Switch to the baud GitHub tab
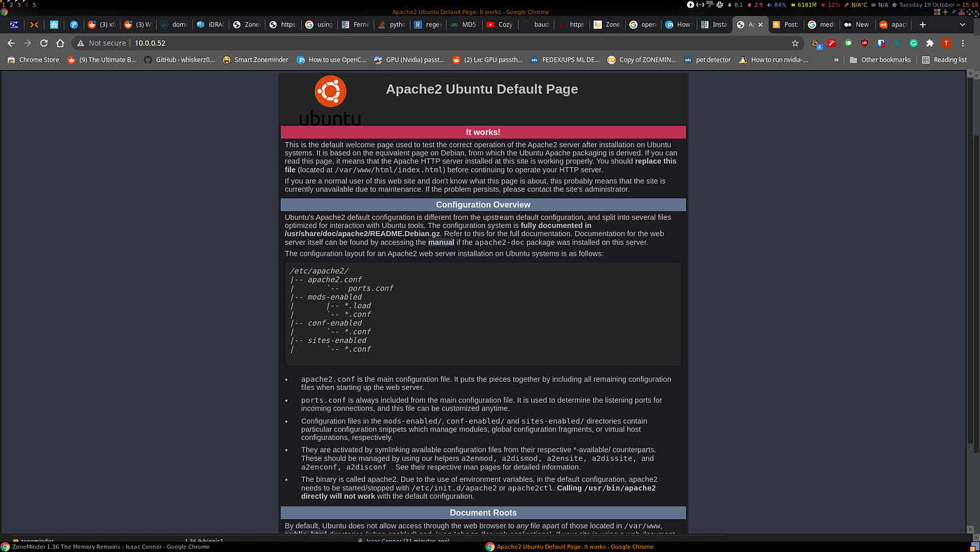 point(536,24)
